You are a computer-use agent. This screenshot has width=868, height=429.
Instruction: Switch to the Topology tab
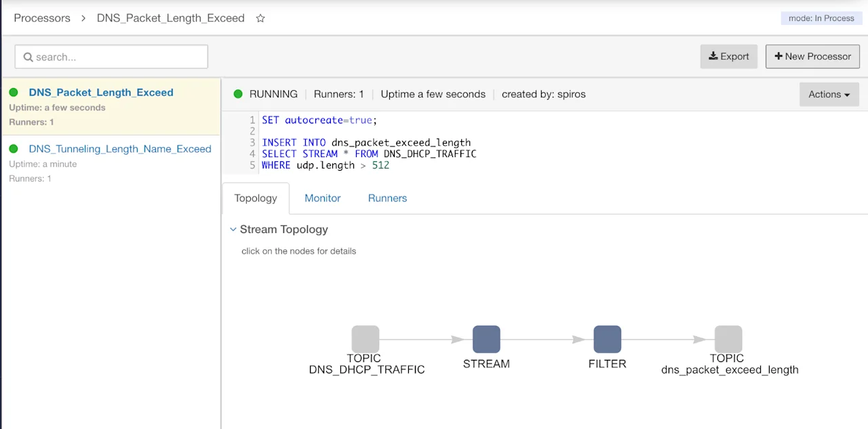pos(256,198)
